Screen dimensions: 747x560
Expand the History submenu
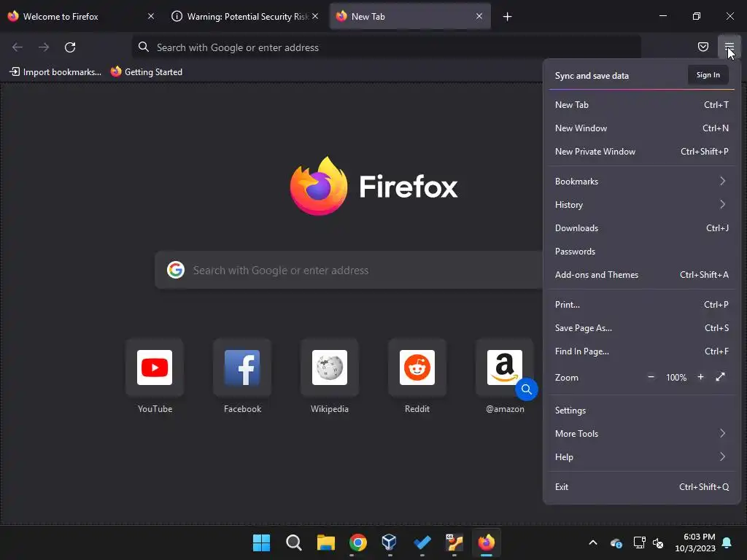click(x=641, y=205)
